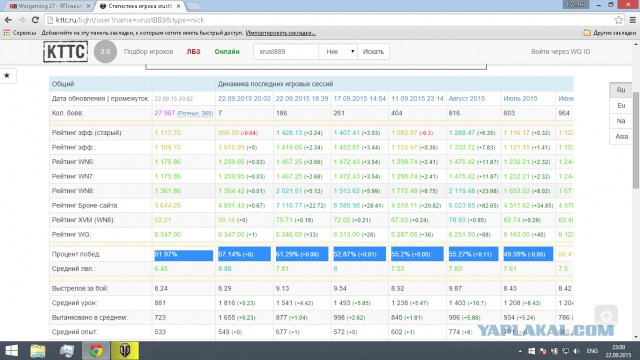Bookmark page with star icon in address bar
The width and height of the screenshot is (640, 360).
tap(619, 20)
